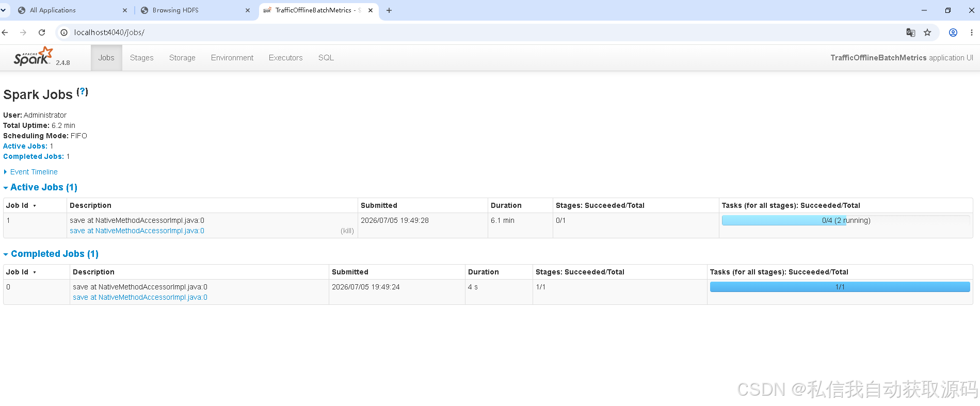Switch to the Stages tab
980x406 pixels.
point(142,58)
